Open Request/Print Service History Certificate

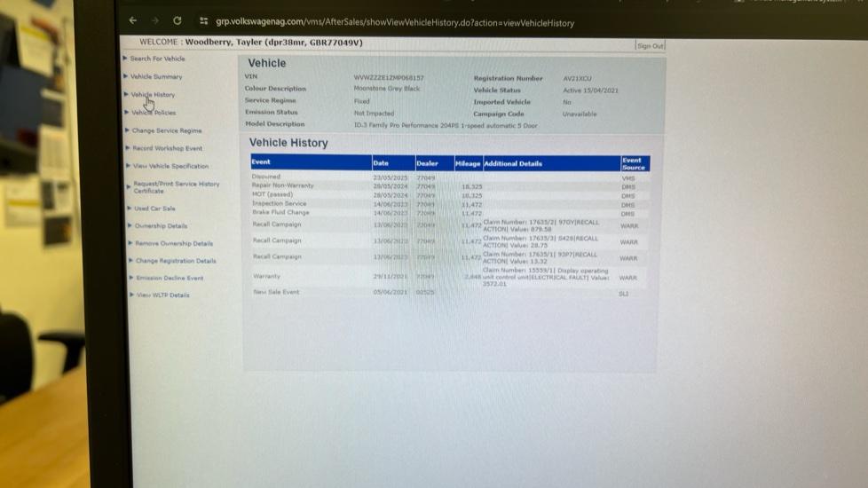point(176,187)
